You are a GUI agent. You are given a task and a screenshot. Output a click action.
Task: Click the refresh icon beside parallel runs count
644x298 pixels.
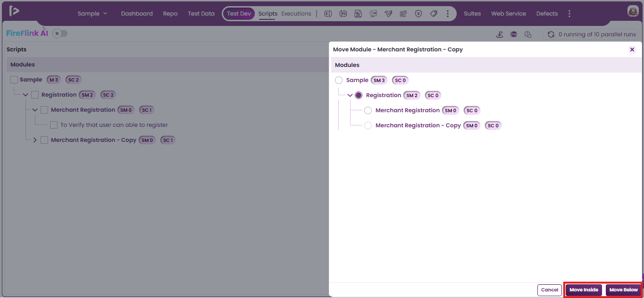[551, 34]
